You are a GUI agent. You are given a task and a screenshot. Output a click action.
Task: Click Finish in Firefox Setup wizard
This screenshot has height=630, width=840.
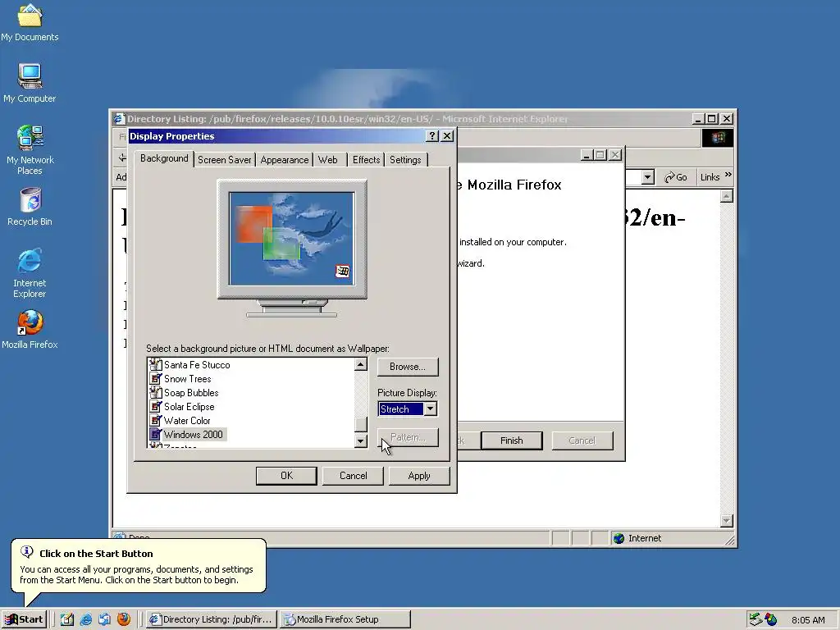click(x=512, y=441)
